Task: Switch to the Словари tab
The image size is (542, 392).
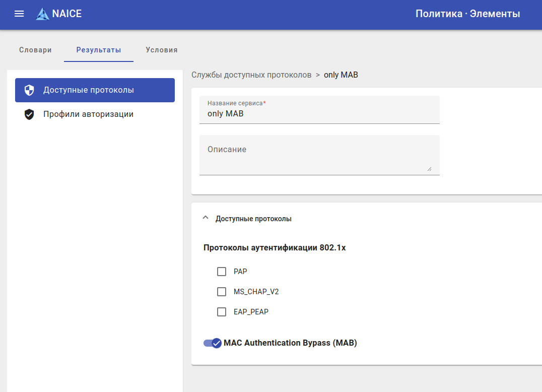Action: click(x=35, y=50)
